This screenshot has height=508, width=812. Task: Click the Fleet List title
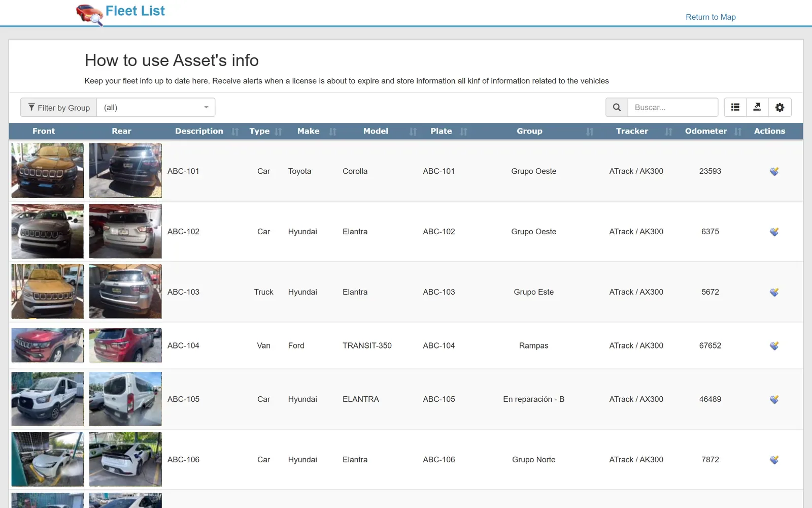point(135,11)
